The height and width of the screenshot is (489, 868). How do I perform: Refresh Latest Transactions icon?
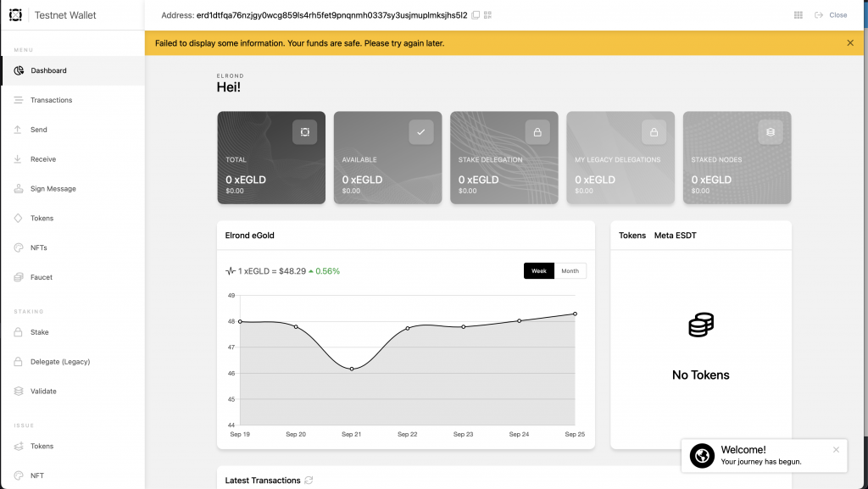[309, 481]
